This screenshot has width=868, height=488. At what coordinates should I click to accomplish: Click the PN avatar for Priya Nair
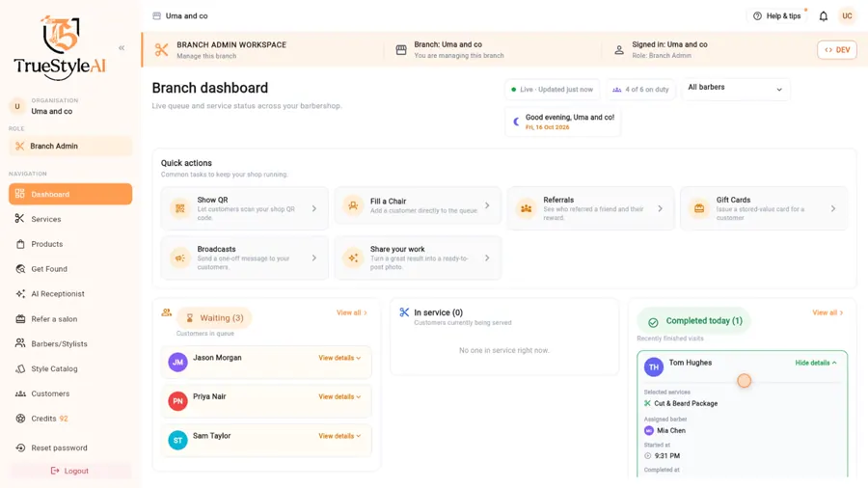click(177, 401)
